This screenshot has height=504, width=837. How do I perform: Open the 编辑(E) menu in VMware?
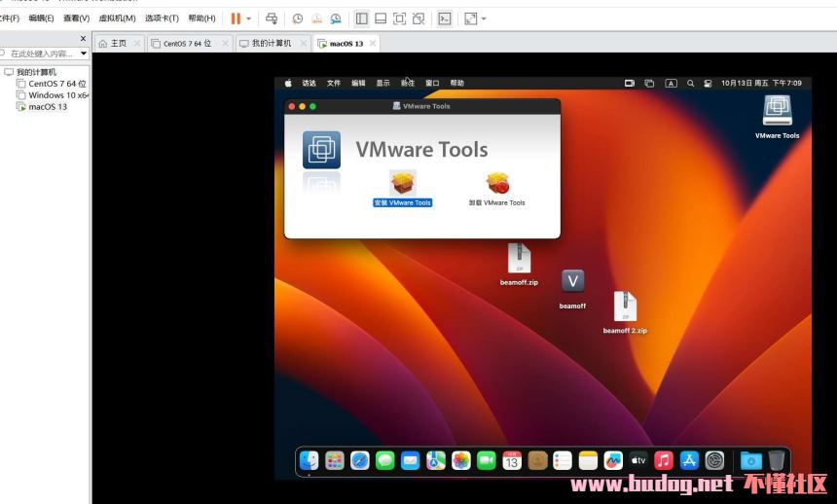(41, 18)
